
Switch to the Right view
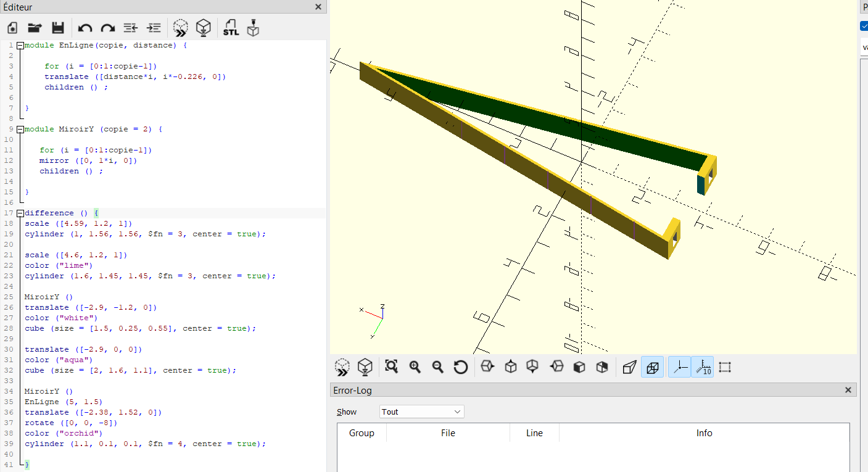[x=487, y=367]
